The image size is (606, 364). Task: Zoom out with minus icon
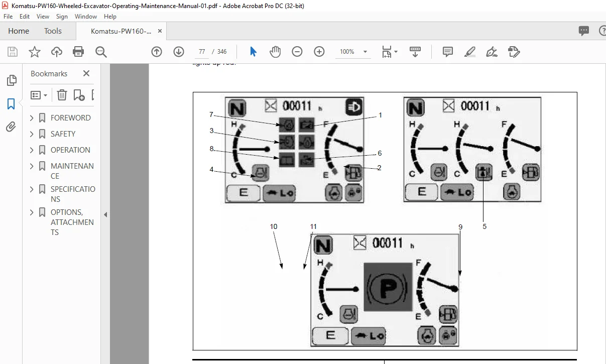pos(297,52)
